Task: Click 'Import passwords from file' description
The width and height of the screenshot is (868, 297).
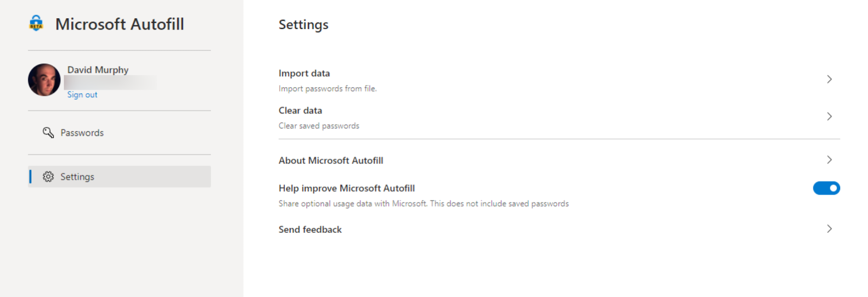Action: (328, 88)
